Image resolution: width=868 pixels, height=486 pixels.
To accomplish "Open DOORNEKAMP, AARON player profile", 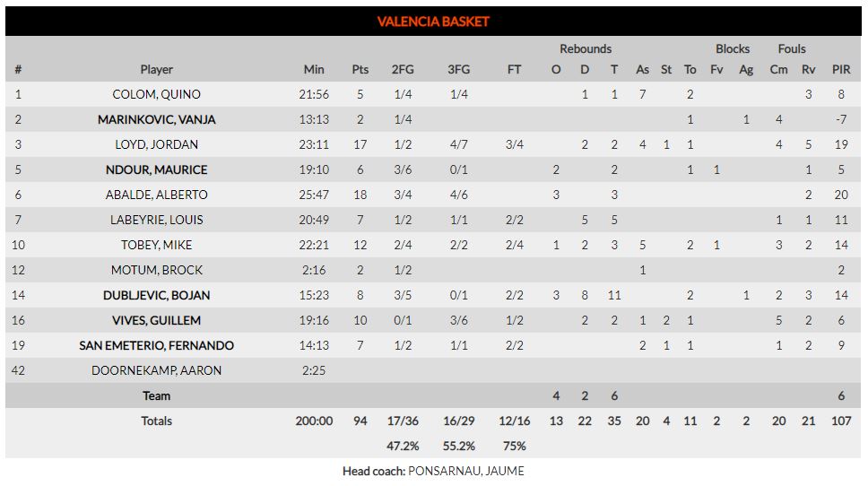I will [157, 371].
